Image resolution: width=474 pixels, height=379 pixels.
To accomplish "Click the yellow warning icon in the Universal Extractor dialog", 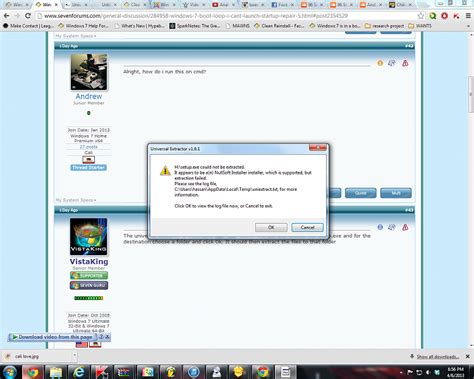I will coord(165,171).
